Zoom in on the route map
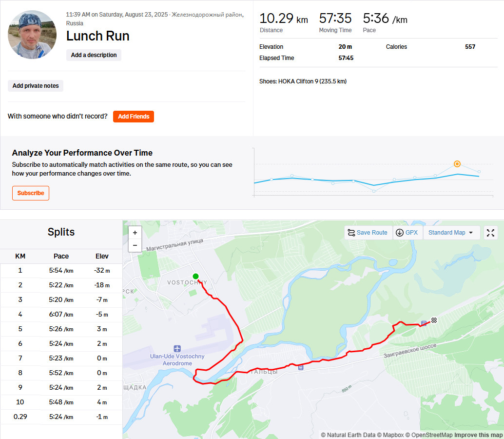Viewport: 504px width, 439px height. [x=135, y=233]
